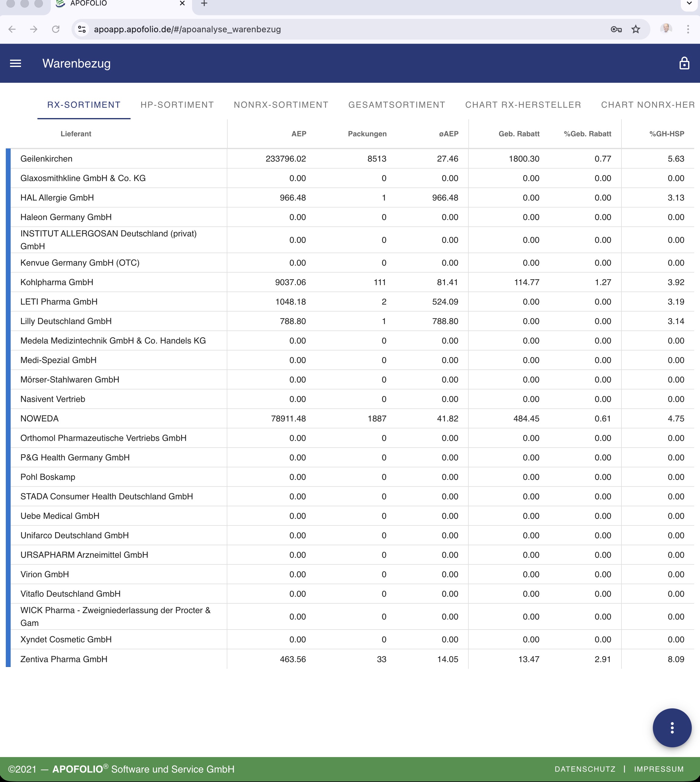
Task: Open the Chrome three-dot menu
Action: click(x=688, y=29)
